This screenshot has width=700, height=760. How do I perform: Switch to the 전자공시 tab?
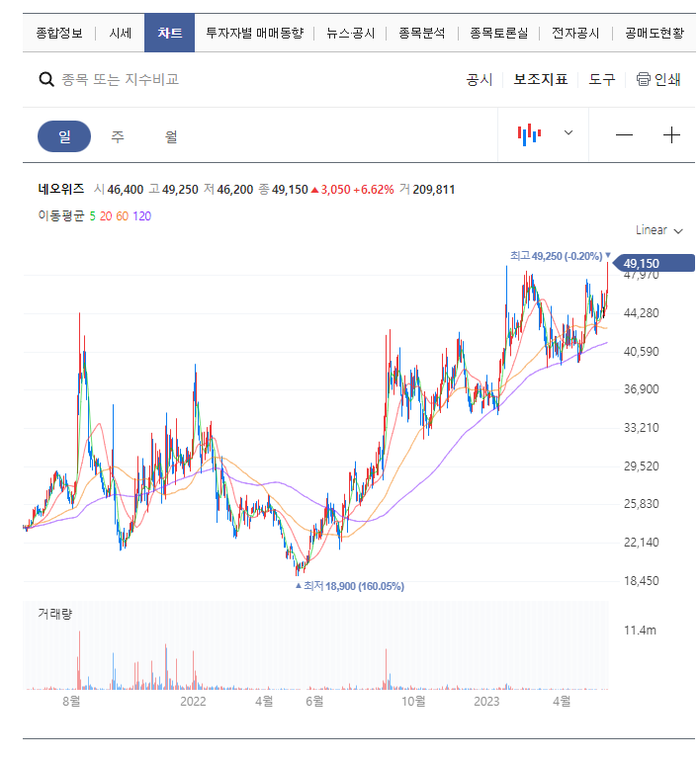point(575,33)
